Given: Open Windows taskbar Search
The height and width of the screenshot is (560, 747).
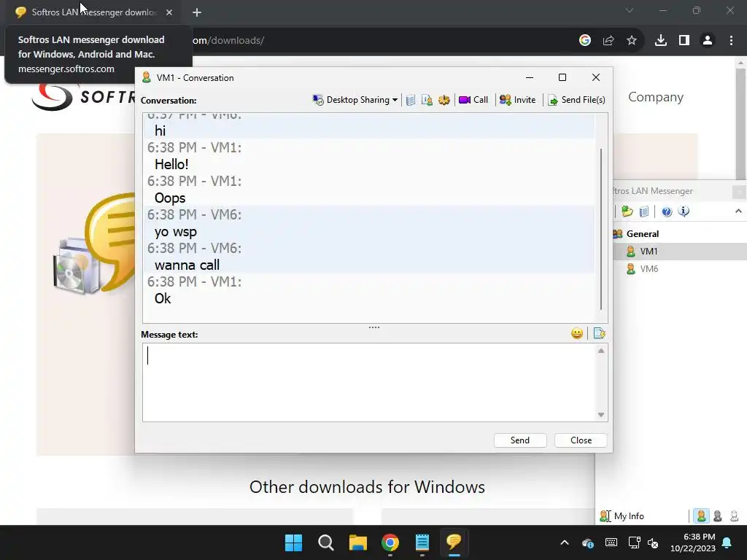Looking at the screenshot, I should point(326,542).
